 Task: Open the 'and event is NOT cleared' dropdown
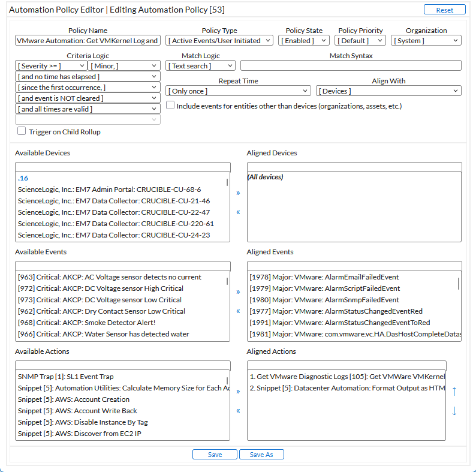click(x=88, y=98)
